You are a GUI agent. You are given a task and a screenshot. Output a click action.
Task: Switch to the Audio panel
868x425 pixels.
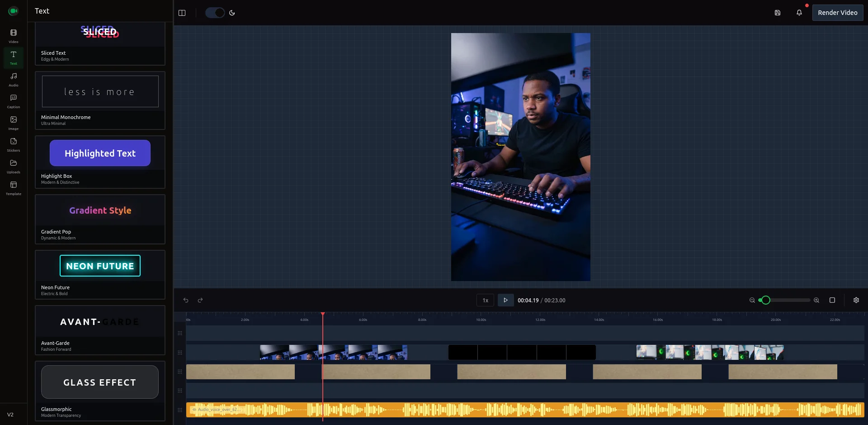click(x=13, y=79)
